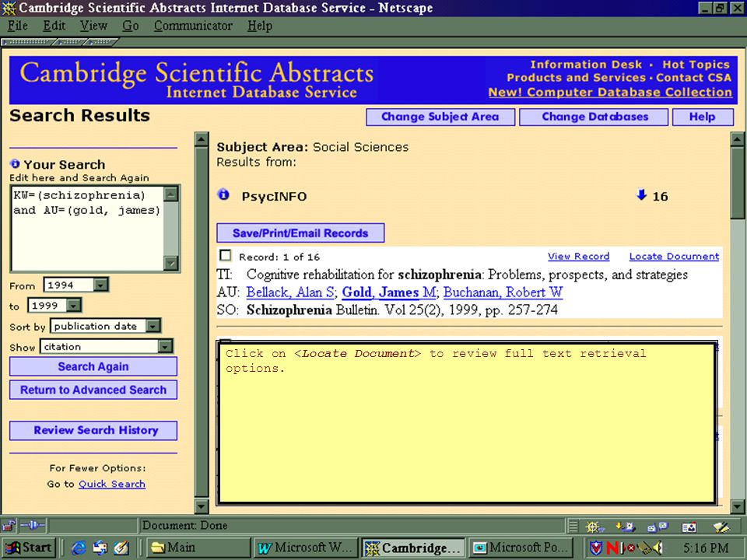Click the Change Databases button
The width and height of the screenshot is (747, 560).
pyautogui.click(x=595, y=117)
